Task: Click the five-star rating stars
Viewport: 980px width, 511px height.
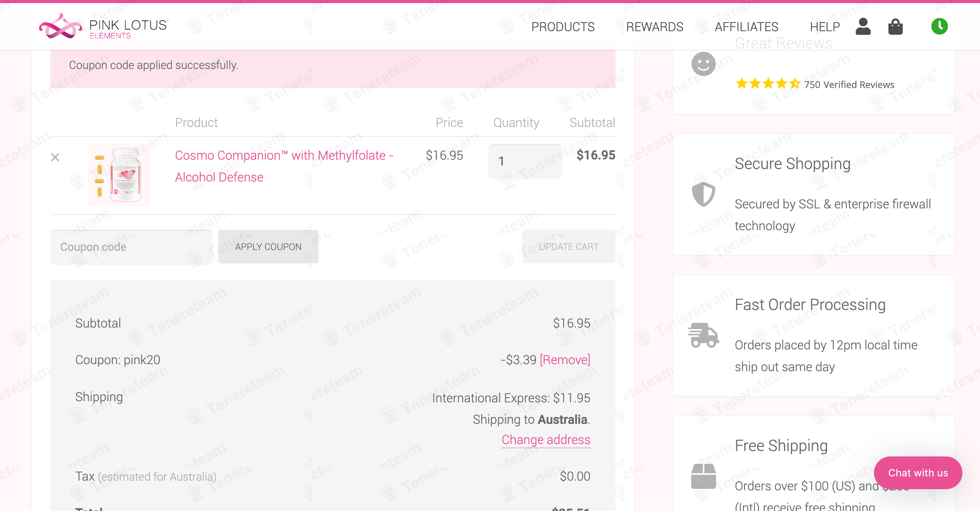Action: (768, 83)
